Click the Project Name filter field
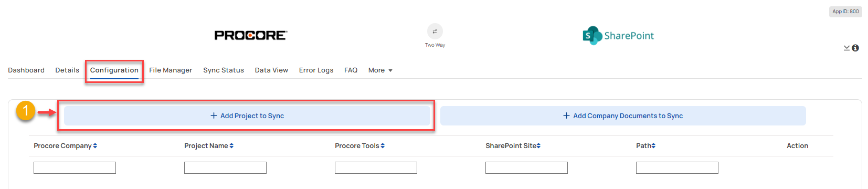The height and width of the screenshot is (189, 868). click(225, 168)
